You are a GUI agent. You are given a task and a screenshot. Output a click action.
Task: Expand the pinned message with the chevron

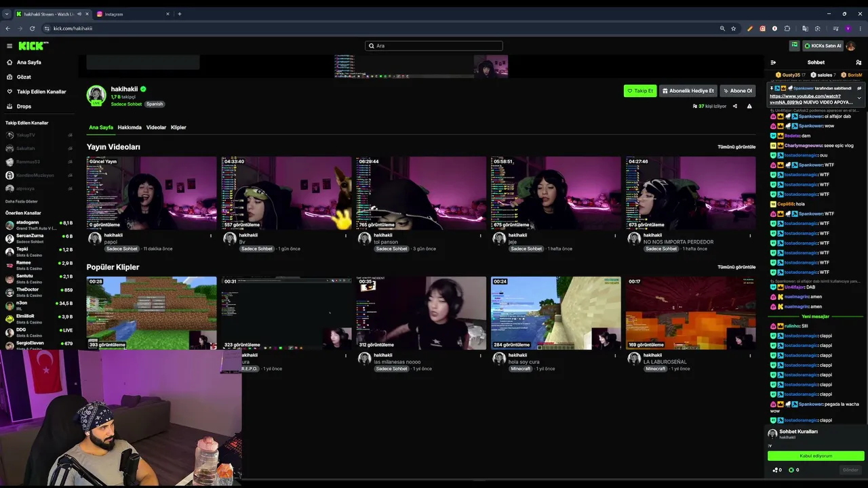[x=859, y=98]
